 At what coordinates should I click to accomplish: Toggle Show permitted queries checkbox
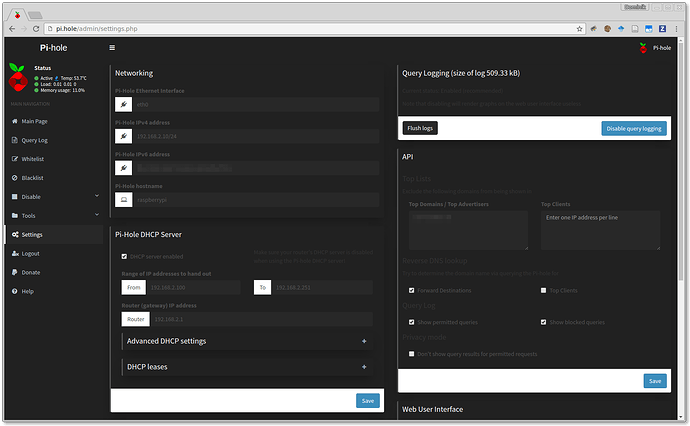[411, 322]
